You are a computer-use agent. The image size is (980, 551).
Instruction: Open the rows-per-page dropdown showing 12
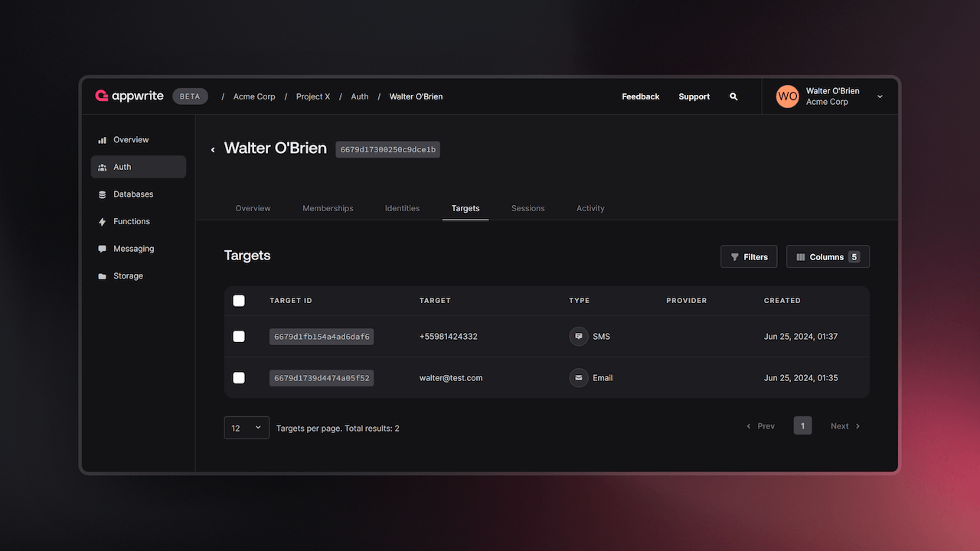click(247, 428)
